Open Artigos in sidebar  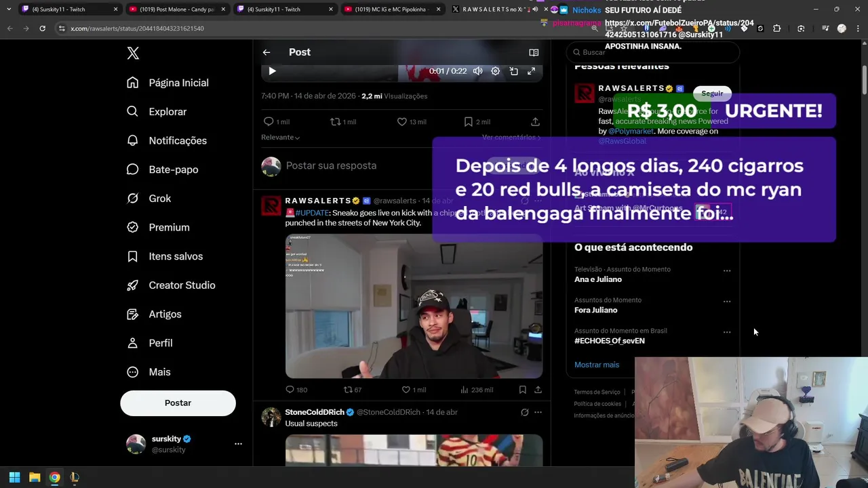pos(154,314)
